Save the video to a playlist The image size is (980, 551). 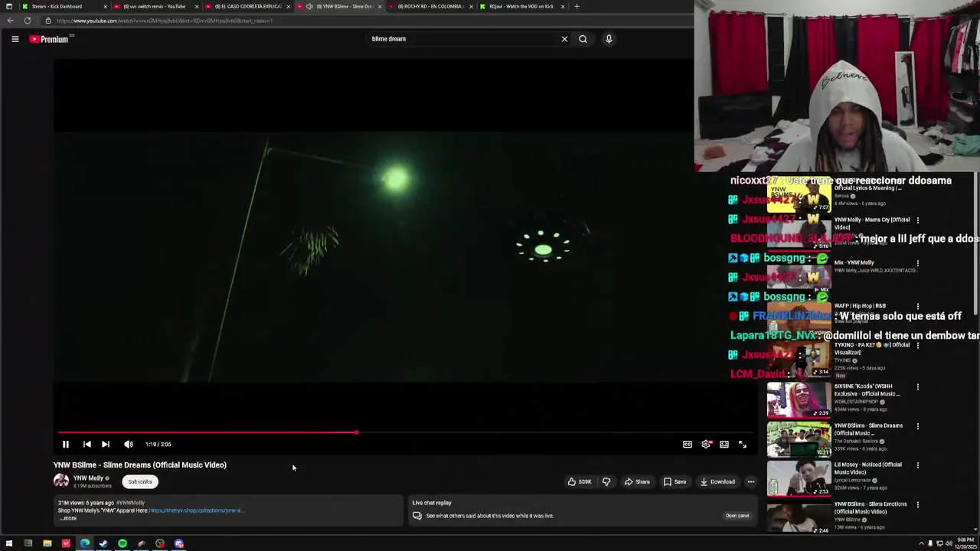point(675,482)
